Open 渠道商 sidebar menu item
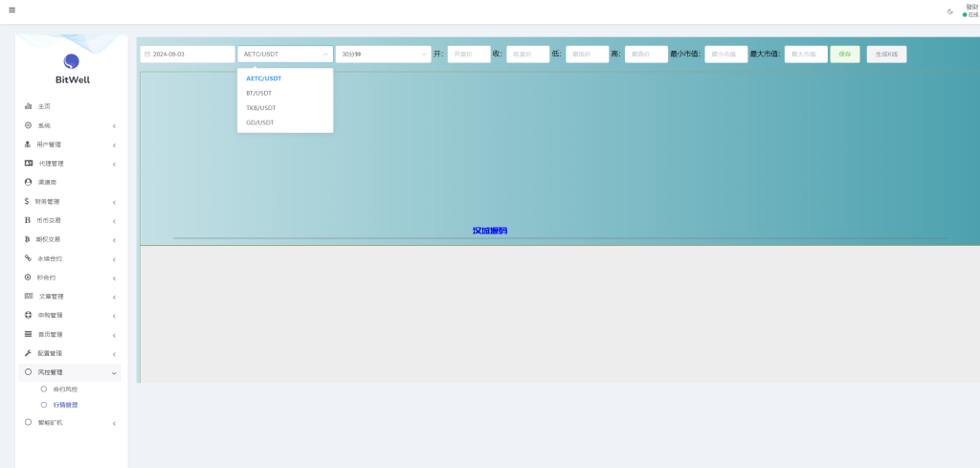The height and width of the screenshot is (468, 980). pos(47,182)
